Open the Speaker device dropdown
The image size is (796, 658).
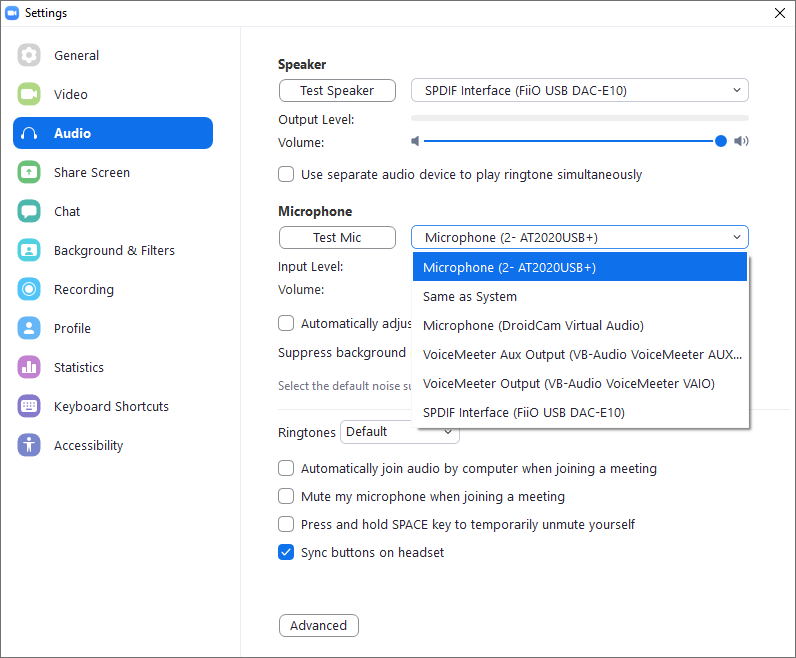click(580, 90)
